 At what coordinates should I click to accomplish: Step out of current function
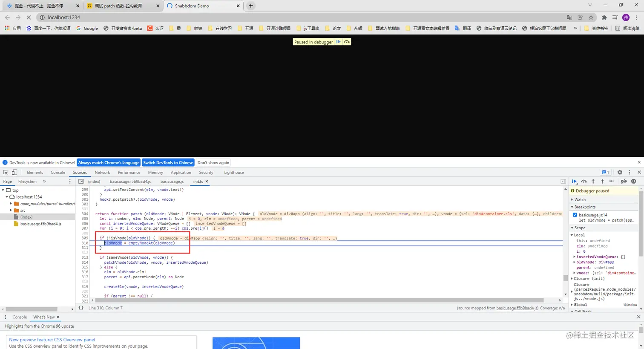coord(602,182)
